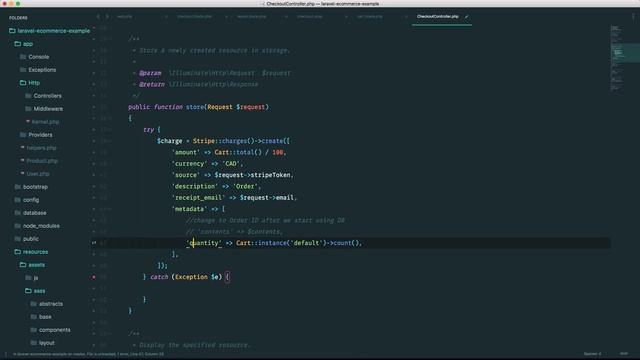Click the unsaved-changes pencil icon on CheckoutController.php tab

(467, 17)
